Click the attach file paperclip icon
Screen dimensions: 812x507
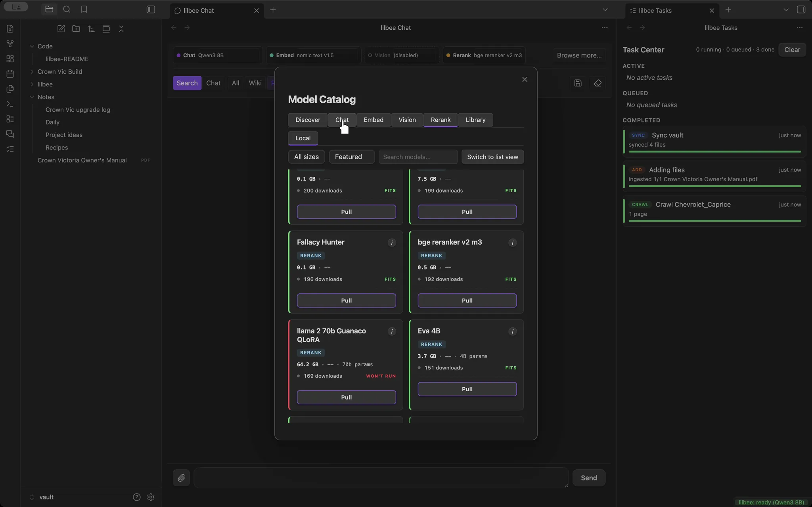click(x=181, y=478)
